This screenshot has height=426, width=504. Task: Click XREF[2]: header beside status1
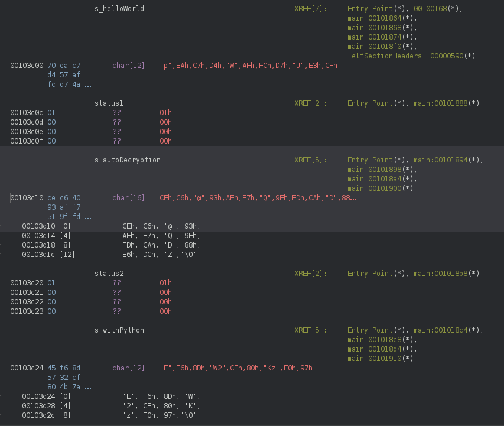311,103
